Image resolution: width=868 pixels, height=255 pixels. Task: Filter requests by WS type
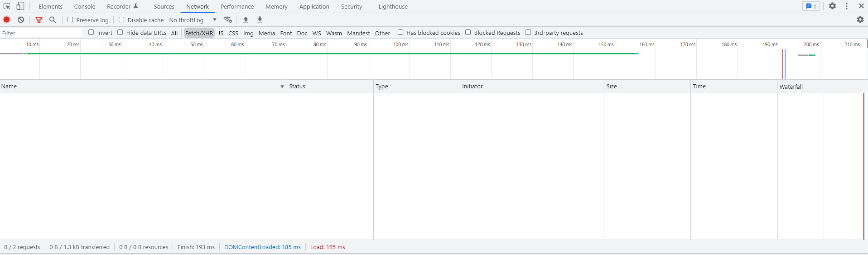pos(317,33)
